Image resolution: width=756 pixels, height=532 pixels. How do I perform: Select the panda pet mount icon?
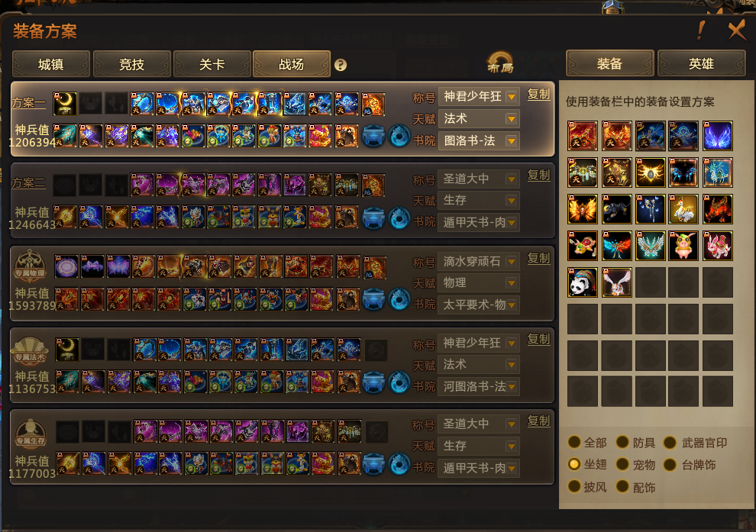583,282
